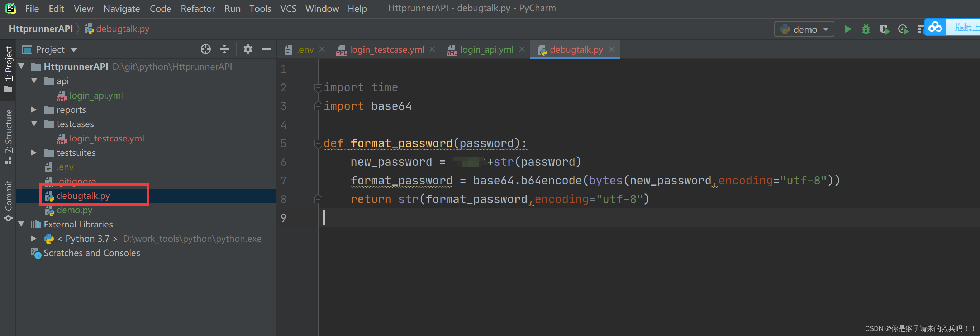Locate open file with Select Opened File icon
The width and height of the screenshot is (980, 336).
(x=205, y=49)
